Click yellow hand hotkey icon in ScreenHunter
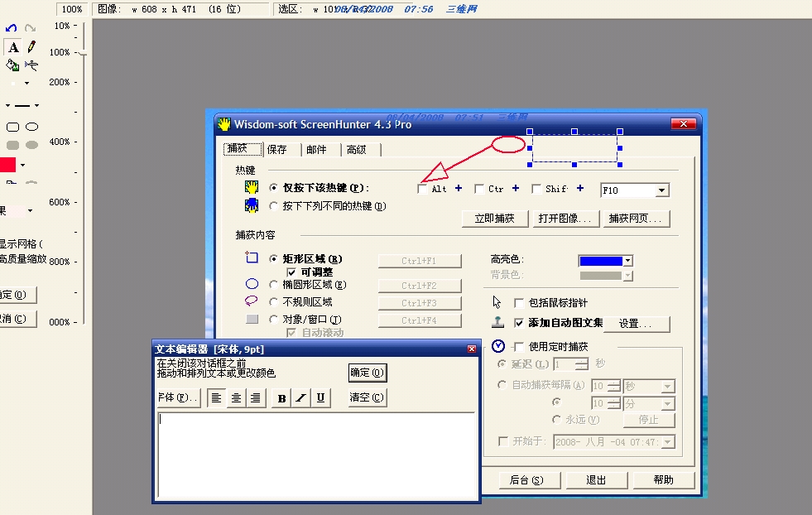This screenshot has width=812, height=515. click(252, 187)
